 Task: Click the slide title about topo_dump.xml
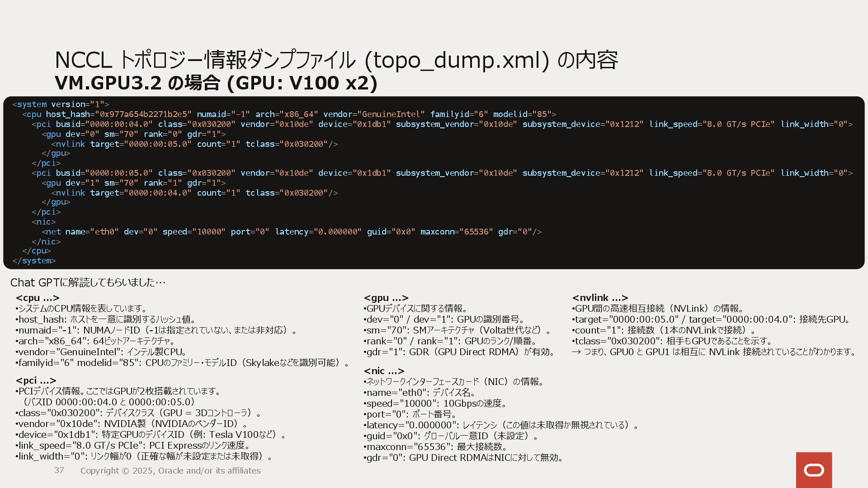pyautogui.click(x=336, y=60)
